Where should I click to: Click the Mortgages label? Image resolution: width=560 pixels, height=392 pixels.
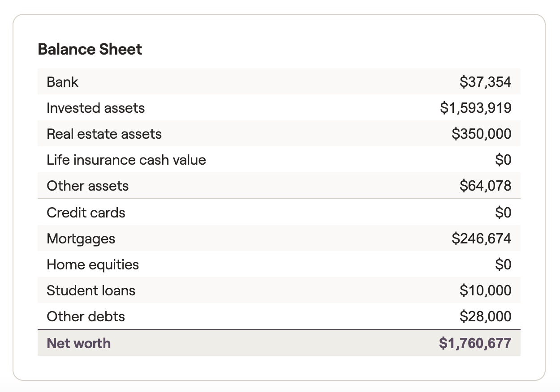[81, 239]
